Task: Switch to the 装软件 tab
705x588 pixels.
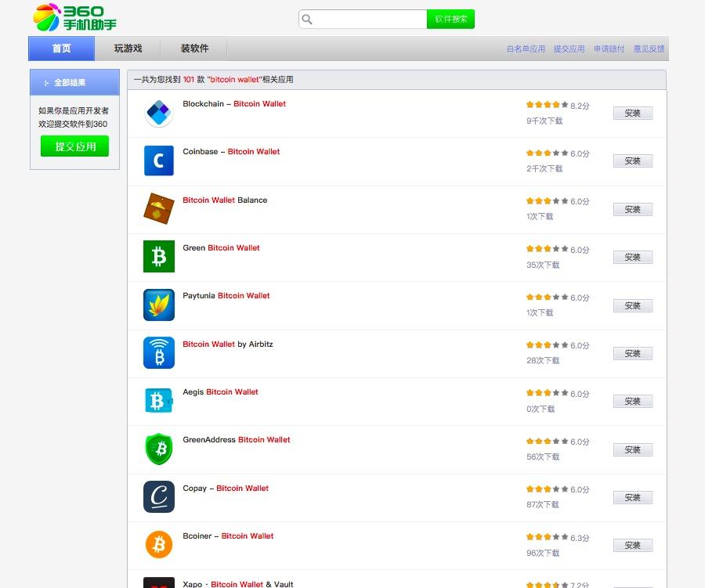Action: click(194, 49)
